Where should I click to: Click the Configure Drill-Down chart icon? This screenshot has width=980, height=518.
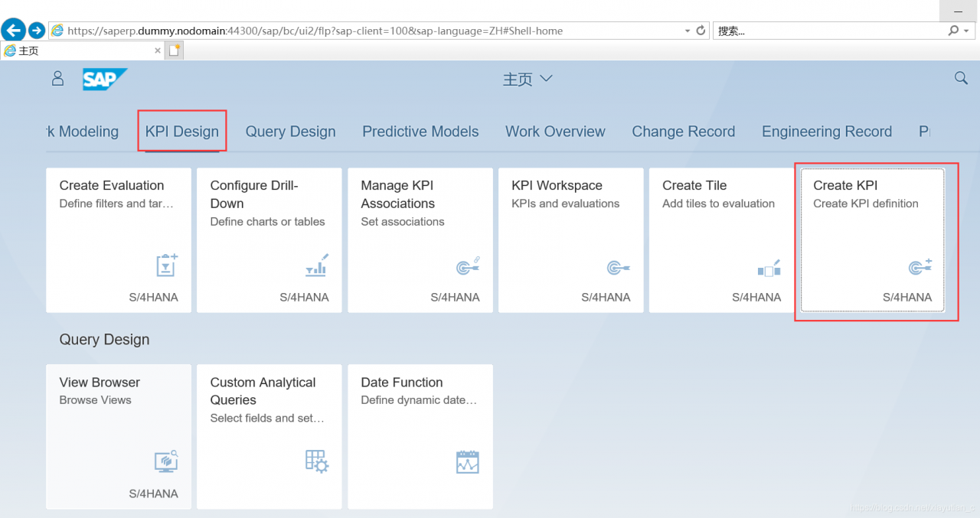tap(317, 265)
